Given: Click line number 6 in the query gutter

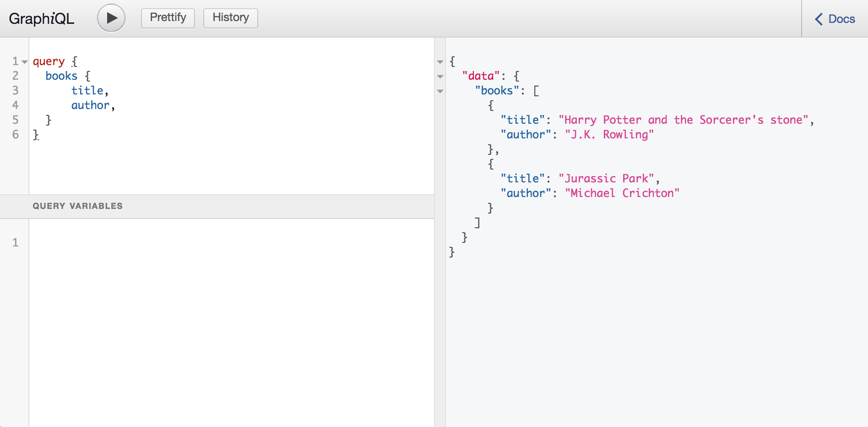Looking at the screenshot, I should (16, 135).
